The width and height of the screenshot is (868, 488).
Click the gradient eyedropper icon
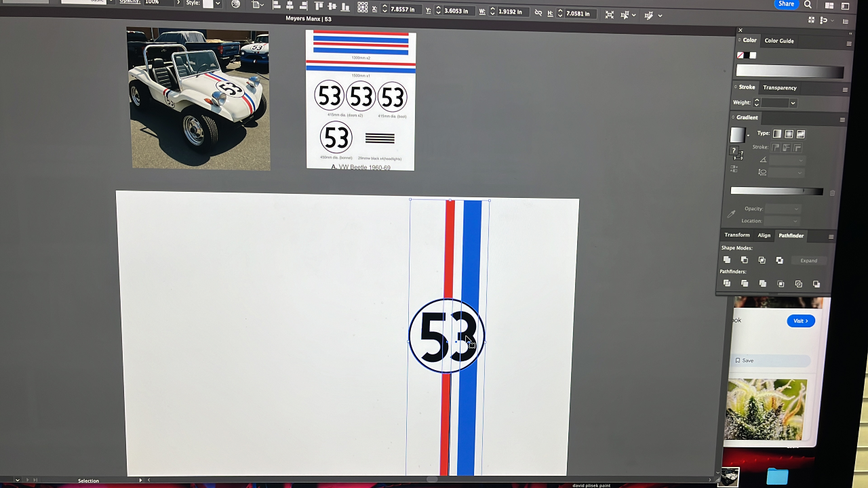pyautogui.click(x=731, y=213)
